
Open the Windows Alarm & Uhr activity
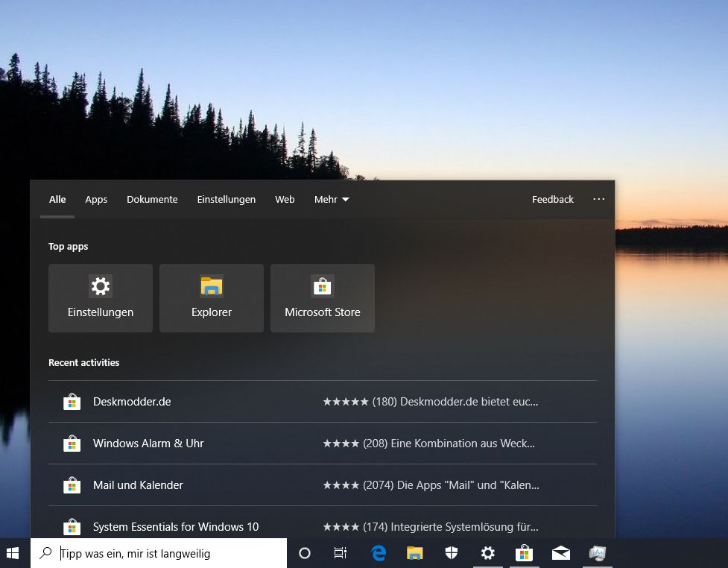323,444
